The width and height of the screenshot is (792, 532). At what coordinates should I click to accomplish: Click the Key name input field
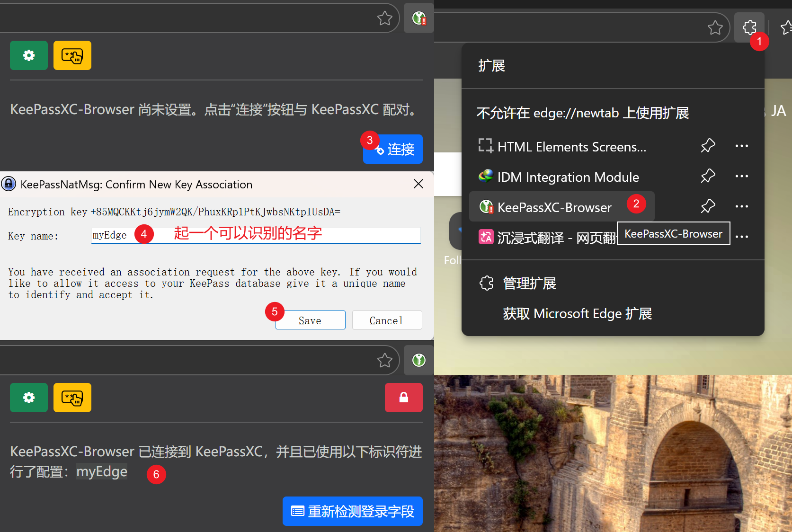[256, 235]
